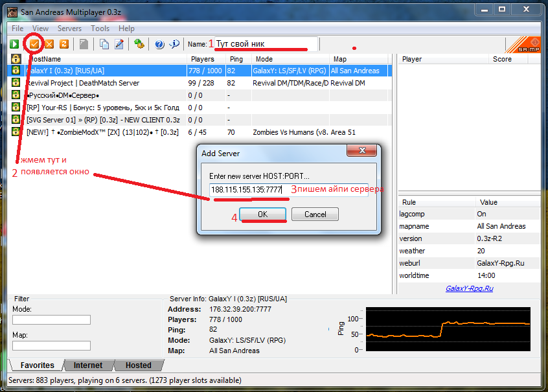Open the Help menu
Image resolution: width=548 pixels, height=392 pixels.
coord(126,29)
